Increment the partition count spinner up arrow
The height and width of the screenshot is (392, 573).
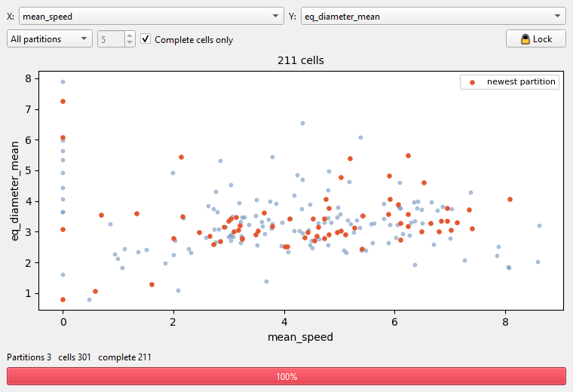coord(130,35)
